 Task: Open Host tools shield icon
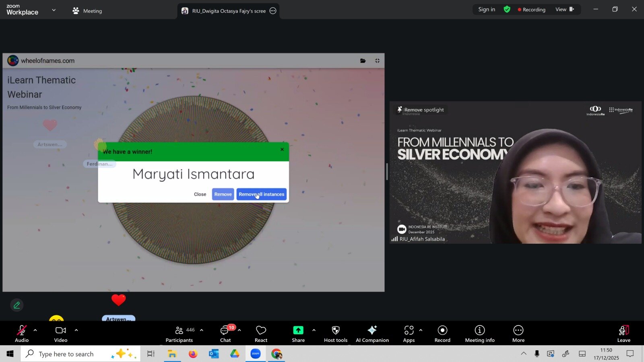pos(335,330)
